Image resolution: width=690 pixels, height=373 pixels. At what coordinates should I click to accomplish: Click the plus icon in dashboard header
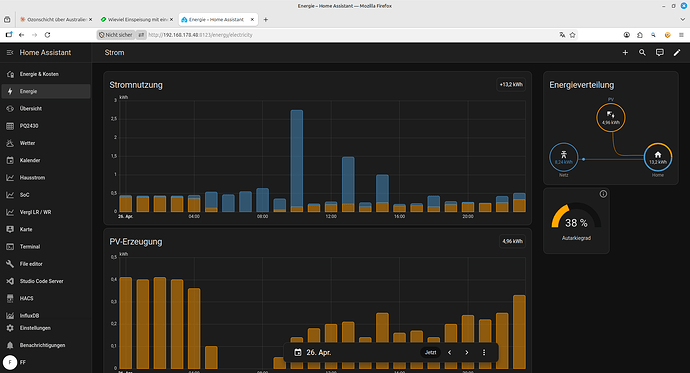click(625, 52)
